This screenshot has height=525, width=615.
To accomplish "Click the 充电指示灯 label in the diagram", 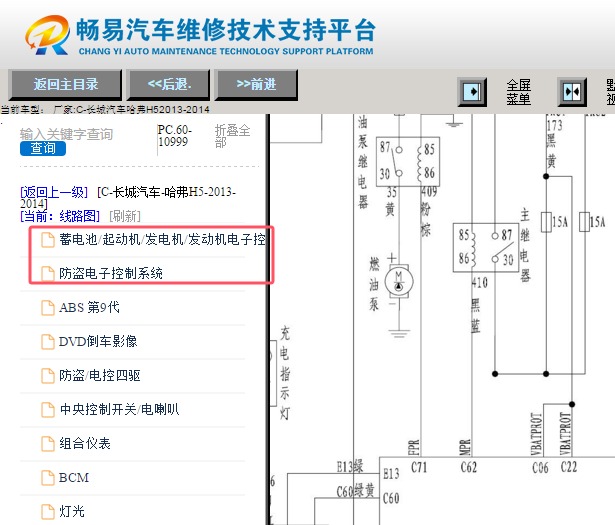I will pyautogui.click(x=285, y=373).
